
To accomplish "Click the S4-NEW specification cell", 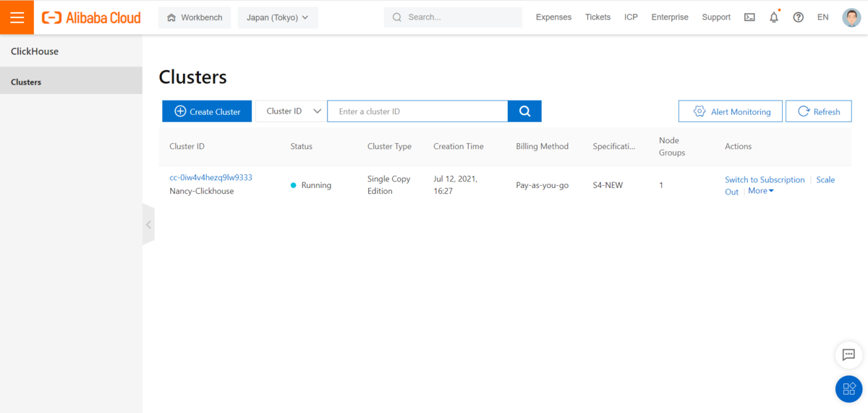I will 608,185.
